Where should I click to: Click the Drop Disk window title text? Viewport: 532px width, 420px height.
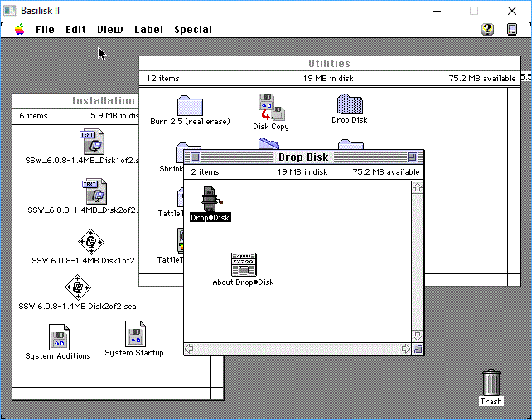[303, 157]
